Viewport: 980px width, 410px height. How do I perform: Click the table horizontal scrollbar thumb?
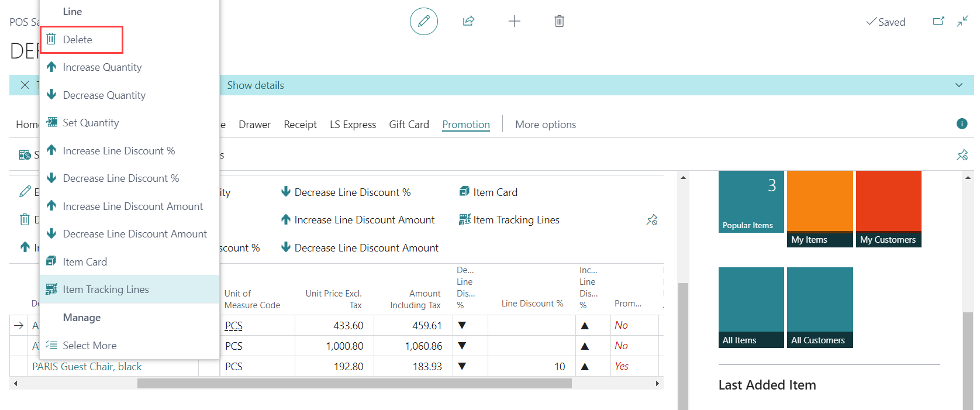click(x=354, y=384)
